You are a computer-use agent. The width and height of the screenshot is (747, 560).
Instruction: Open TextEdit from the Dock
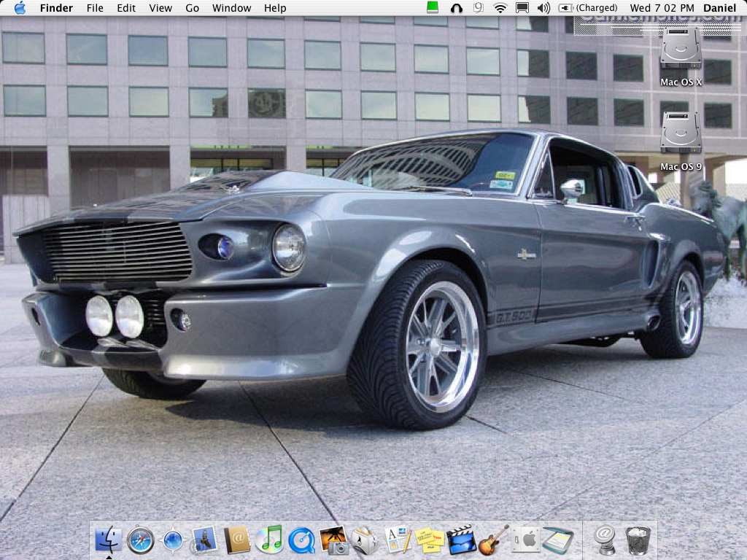(398, 540)
